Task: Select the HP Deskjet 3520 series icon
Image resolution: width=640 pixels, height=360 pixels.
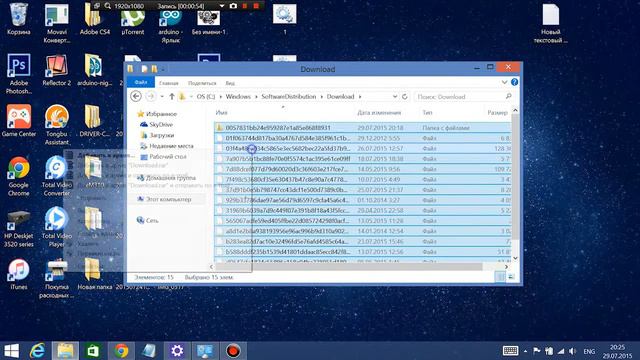Action: tap(18, 229)
